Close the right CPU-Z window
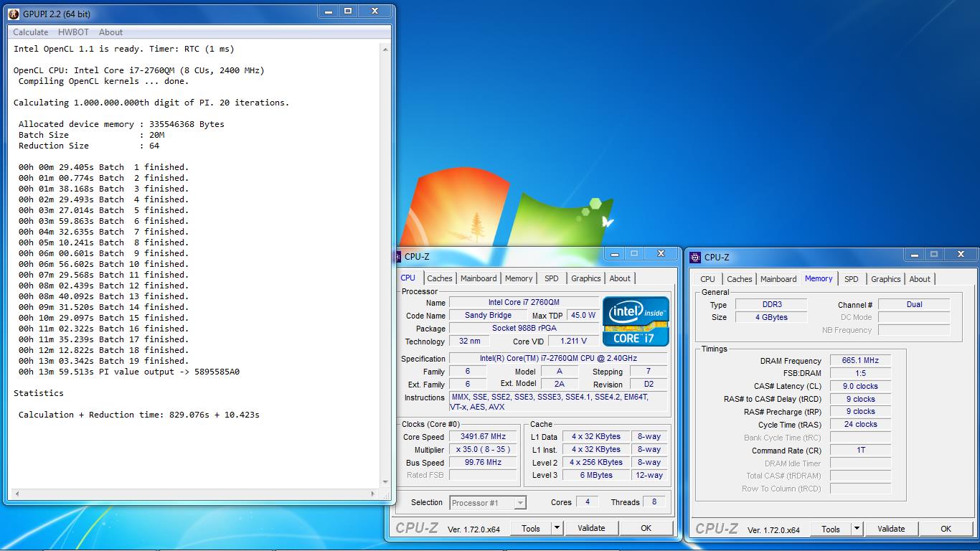Viewport: 980px width, 551px height. tap(962, 254)
